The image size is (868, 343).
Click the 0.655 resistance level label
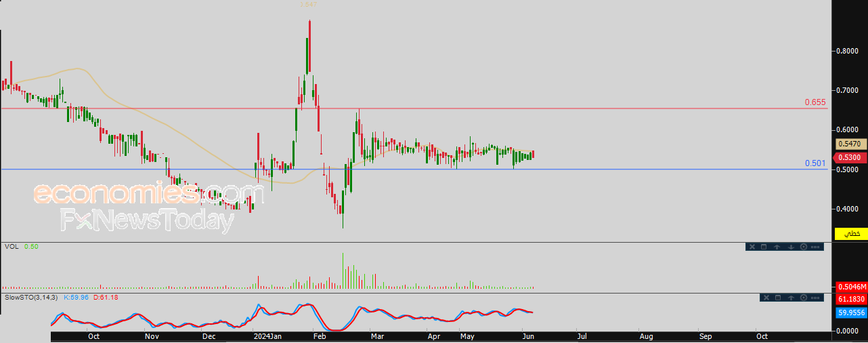815,102
